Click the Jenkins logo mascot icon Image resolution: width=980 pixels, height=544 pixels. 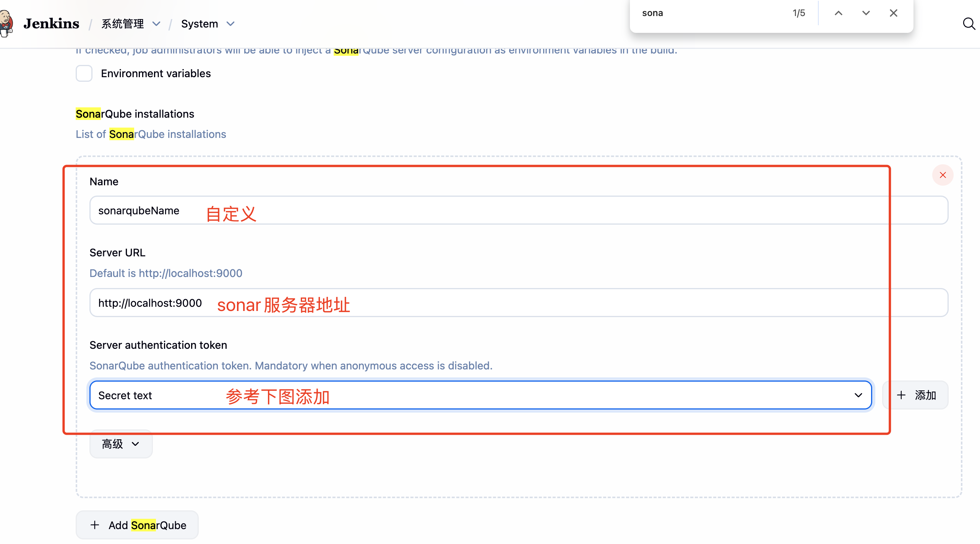(6, 24)
